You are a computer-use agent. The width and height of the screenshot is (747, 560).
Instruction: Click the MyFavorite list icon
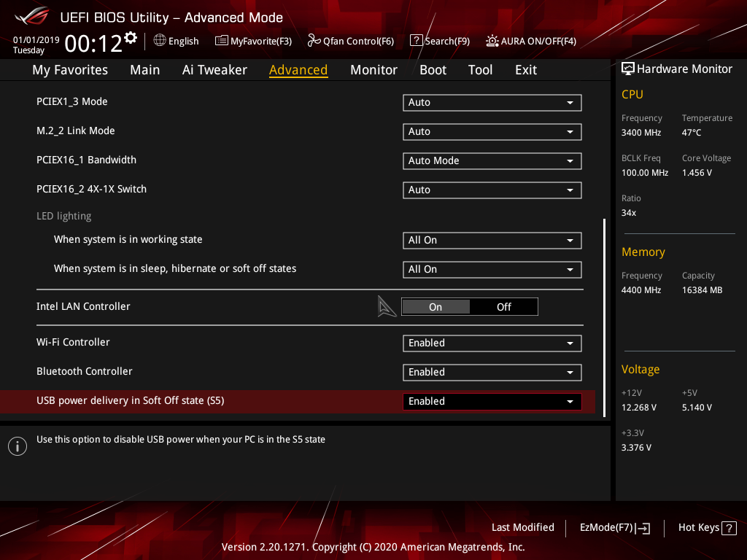222,41
